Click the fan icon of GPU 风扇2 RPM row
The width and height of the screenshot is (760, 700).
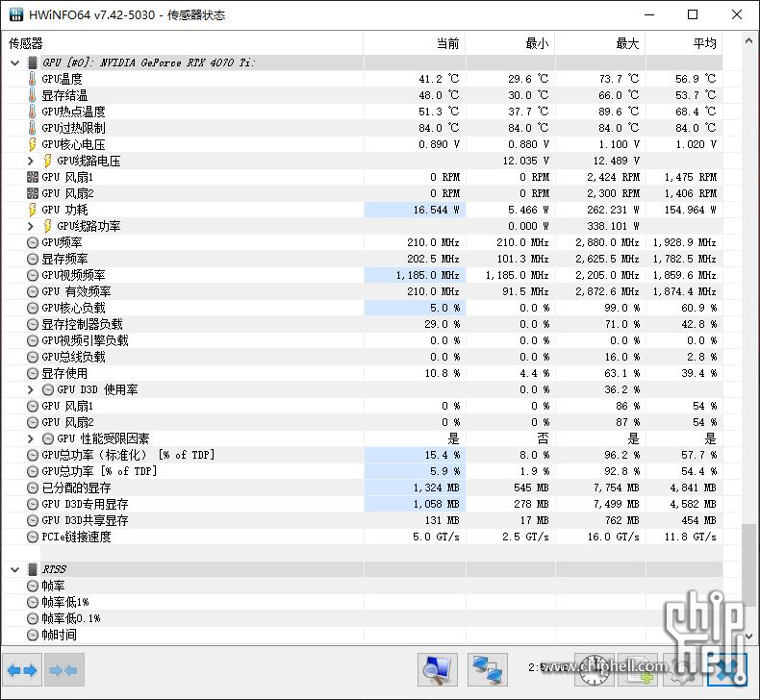(32, 193)
